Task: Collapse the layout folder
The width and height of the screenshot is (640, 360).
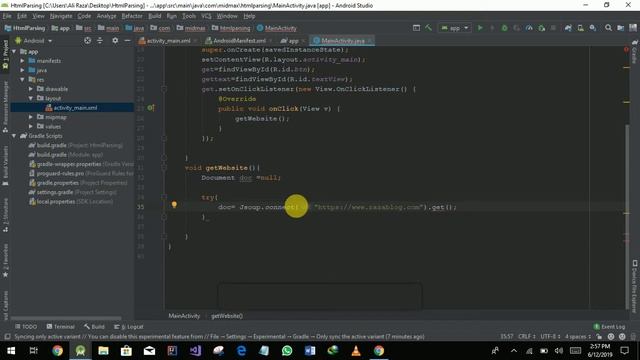Action: pyautogui.click(x=31, y=98)
